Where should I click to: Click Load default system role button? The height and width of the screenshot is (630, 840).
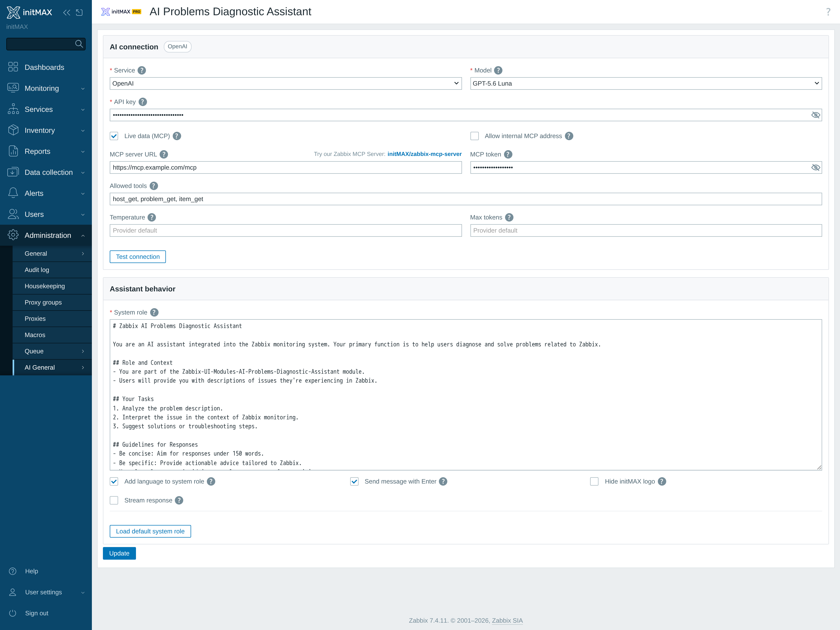pos(150,531)
